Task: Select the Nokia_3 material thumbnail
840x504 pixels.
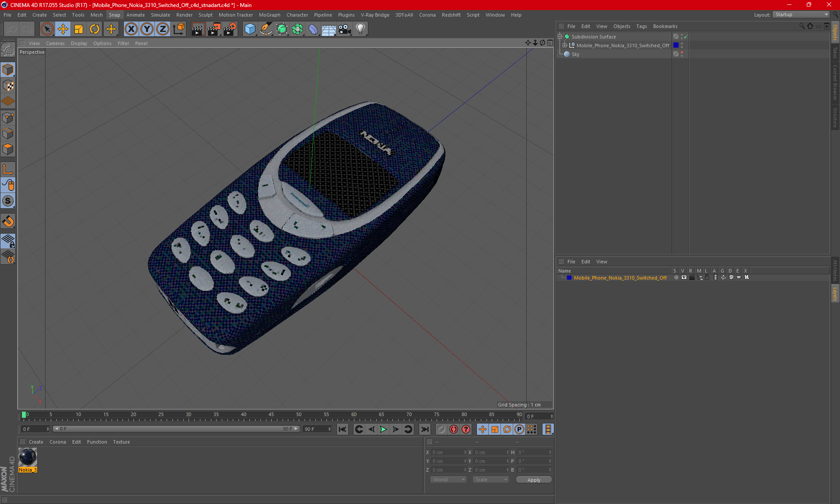Action: (x=28, y=457)
